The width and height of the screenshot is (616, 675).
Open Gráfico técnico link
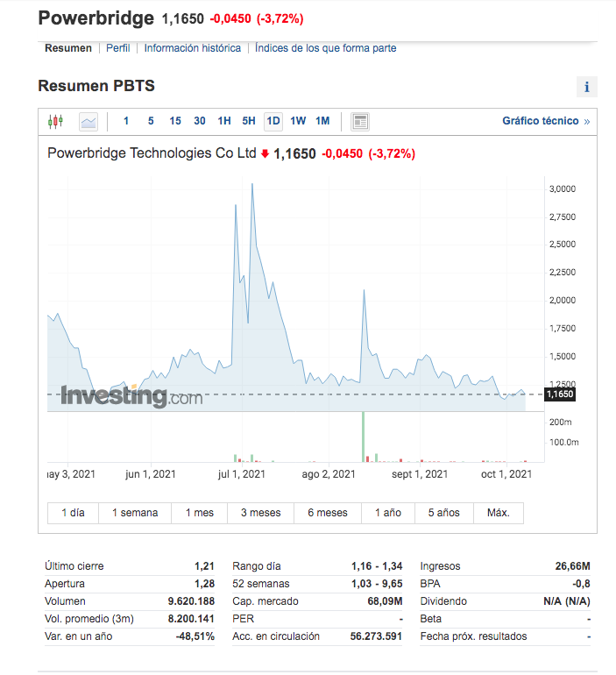pos(546,121)
